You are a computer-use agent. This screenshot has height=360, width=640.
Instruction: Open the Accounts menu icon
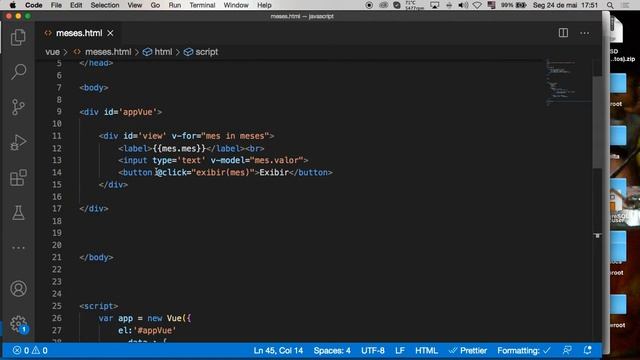pos(18,289)
